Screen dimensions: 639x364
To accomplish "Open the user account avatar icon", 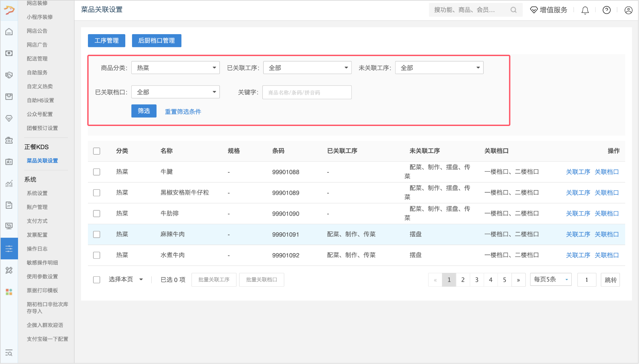I will pos(628,10).
